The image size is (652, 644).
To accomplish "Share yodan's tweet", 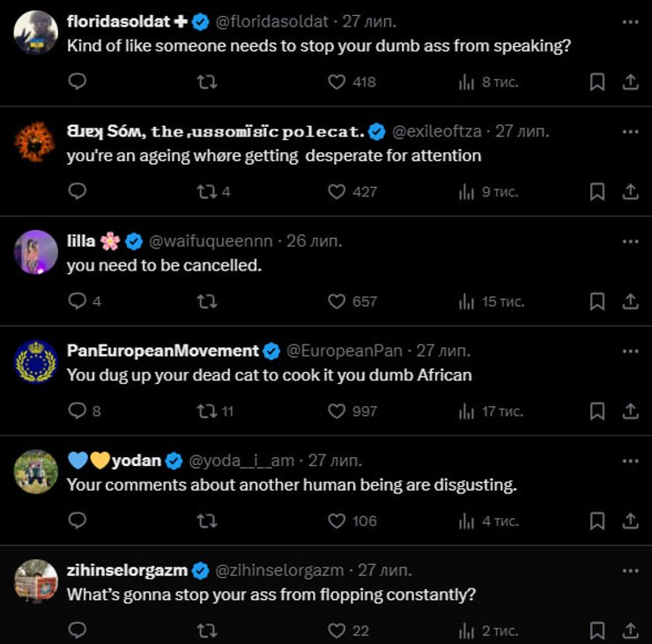I will [x=630, y=521].
